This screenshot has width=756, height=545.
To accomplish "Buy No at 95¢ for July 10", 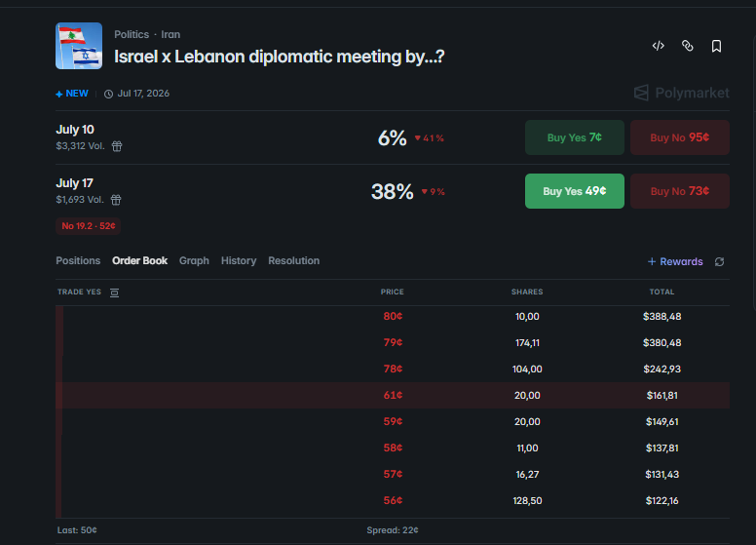I will (x=679, y=137).
